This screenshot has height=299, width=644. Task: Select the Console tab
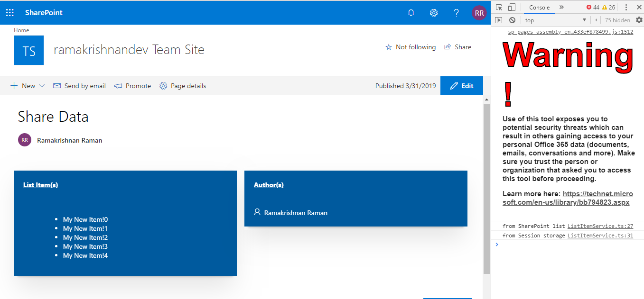pyautogui.click(x=539, y=8)
